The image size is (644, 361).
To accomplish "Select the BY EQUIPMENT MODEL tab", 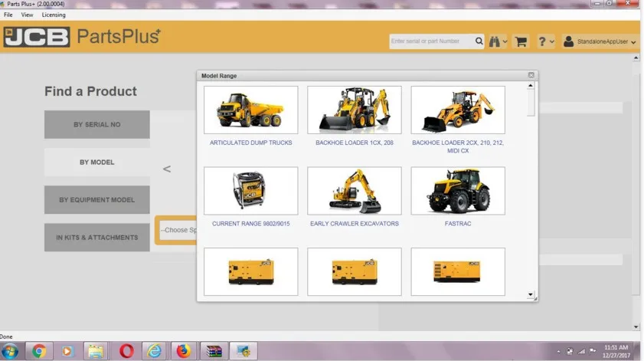I will pyautogui.click(x=96, y=200).
